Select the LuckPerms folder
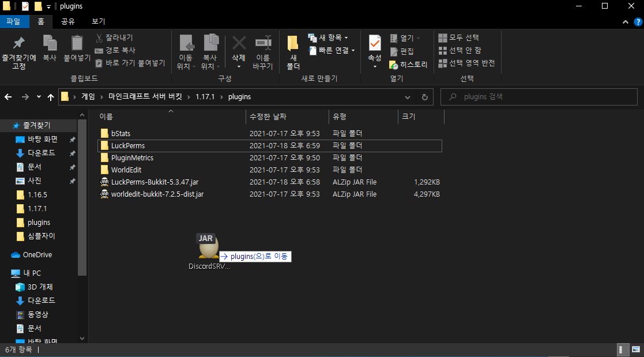This screenshot has width=644, height=357. click(x=269, y=146)
